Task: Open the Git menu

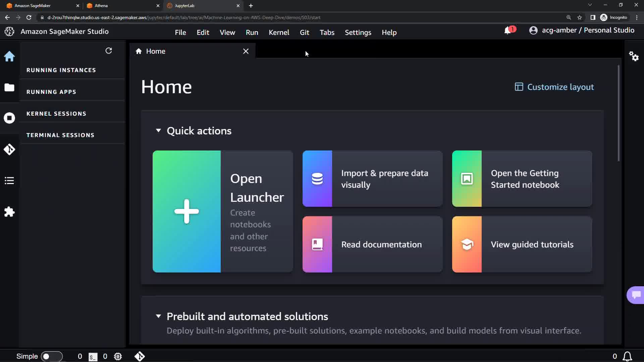Action: tap(304, 33)
